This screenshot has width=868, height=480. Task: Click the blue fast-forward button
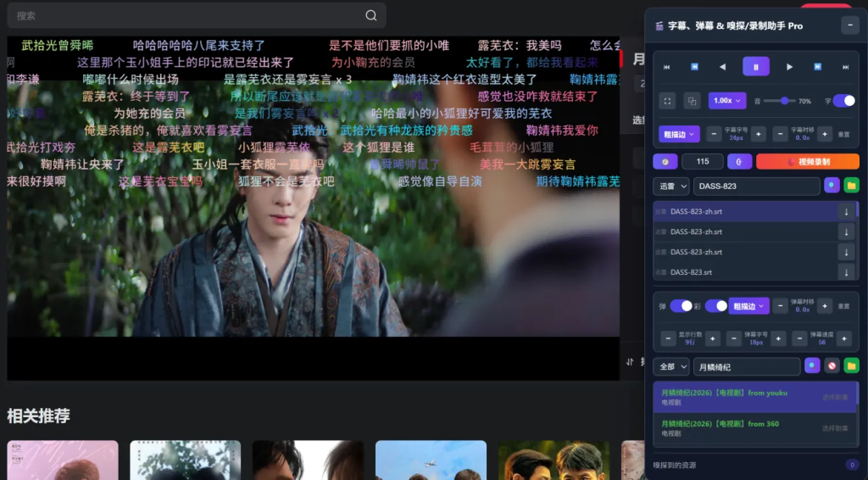(x=818, y=67)
